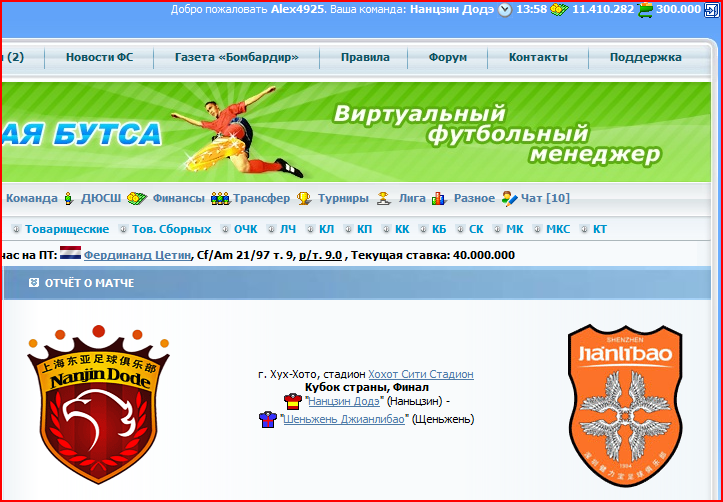
Task: Open the Трансфер section
Action: 264,198
